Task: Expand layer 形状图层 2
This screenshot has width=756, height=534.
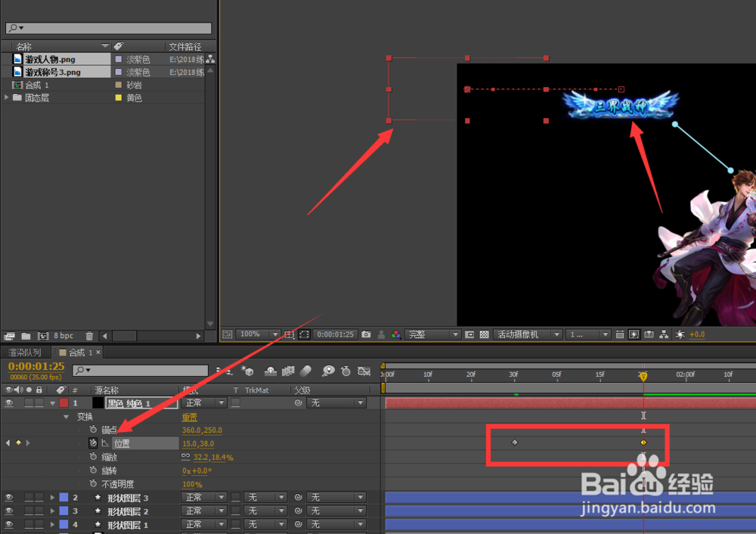Action: pyautogui.click(x=52, y=511)
